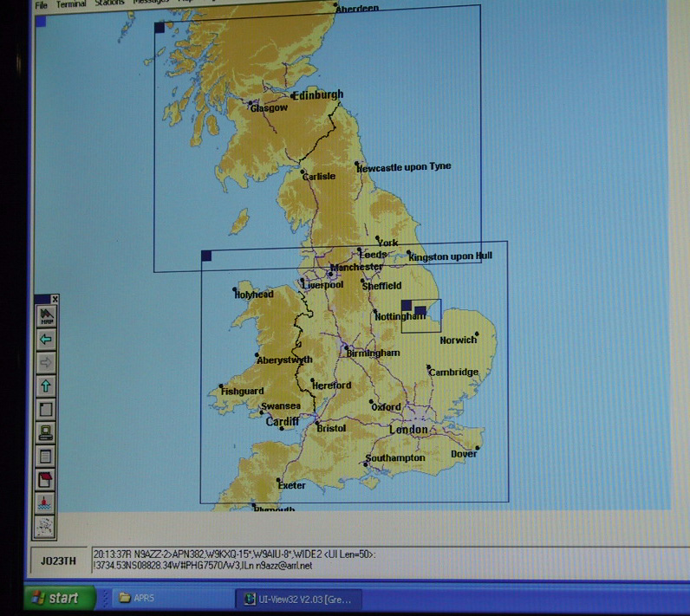690x616 pixels.
Task: Click dark square marker inside box near Nottingham
Action: pos(420,310)
